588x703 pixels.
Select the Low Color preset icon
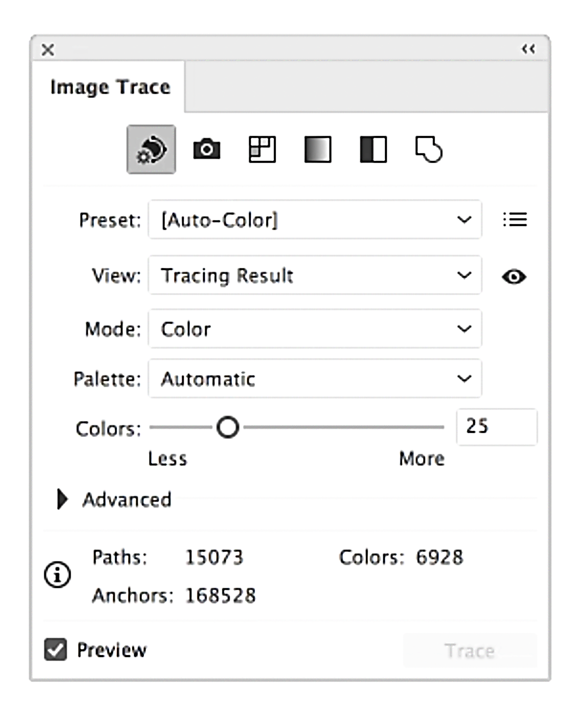point(262,149)
